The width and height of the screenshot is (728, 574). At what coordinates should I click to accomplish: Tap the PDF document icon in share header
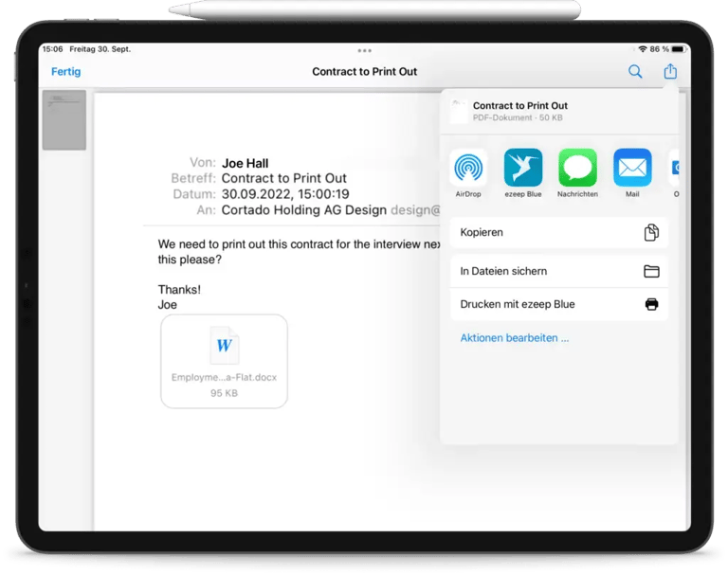click(x=458, y=111)
